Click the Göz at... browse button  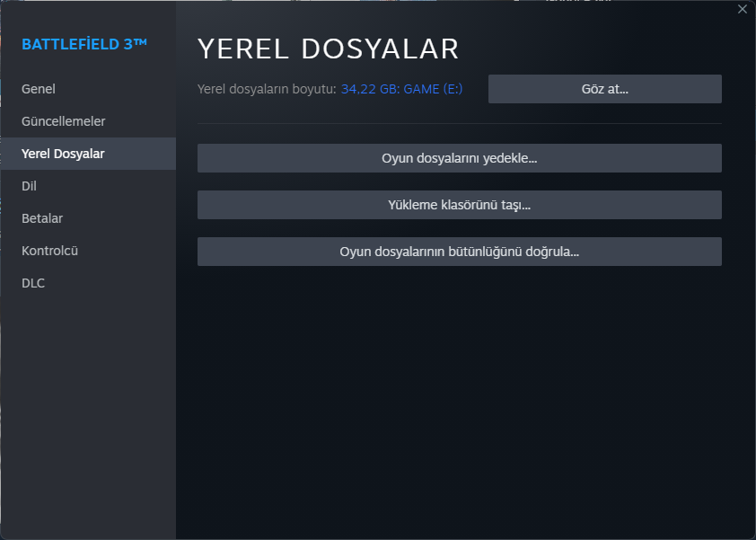[604, 89]
